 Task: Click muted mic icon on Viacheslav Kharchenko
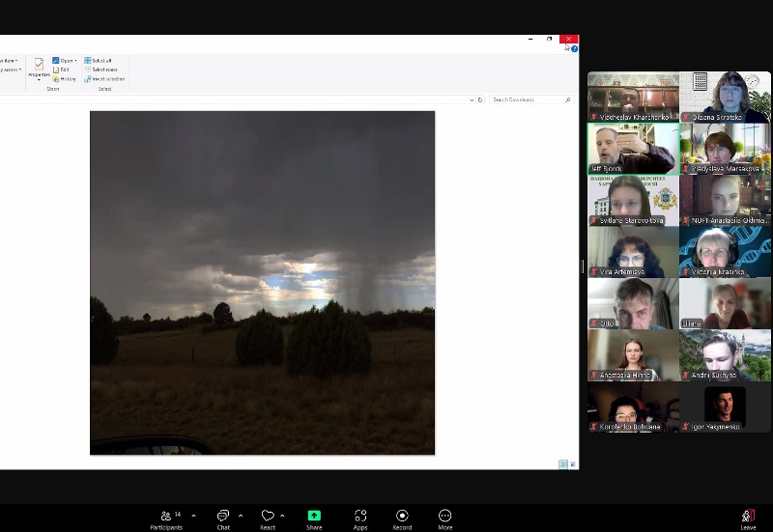593,117
